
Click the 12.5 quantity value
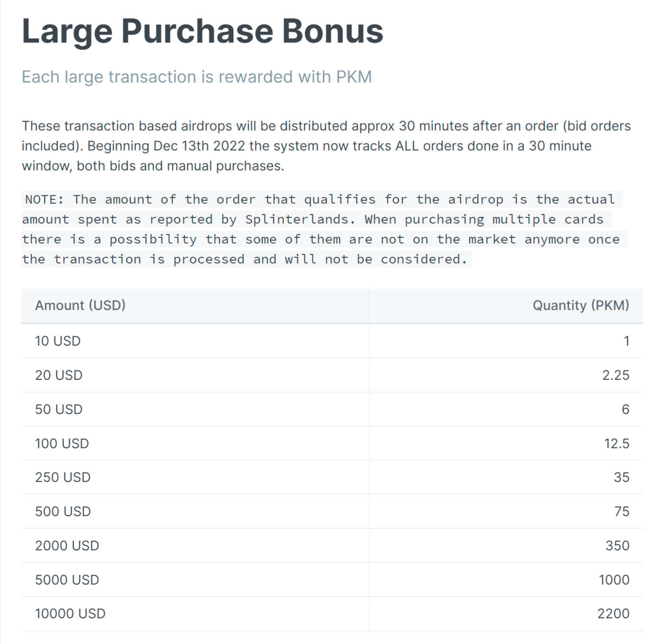tap(616, 444)
